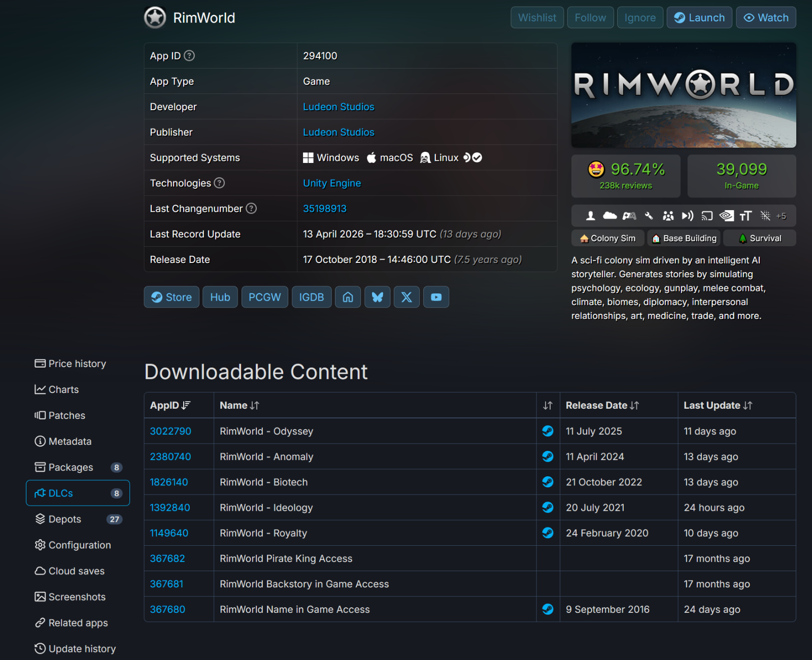The width and height of the screenshot is (812, 660).
Task: Open the Last Changenumber help icon
Action: pyautogui.click(x=251, y=208)
